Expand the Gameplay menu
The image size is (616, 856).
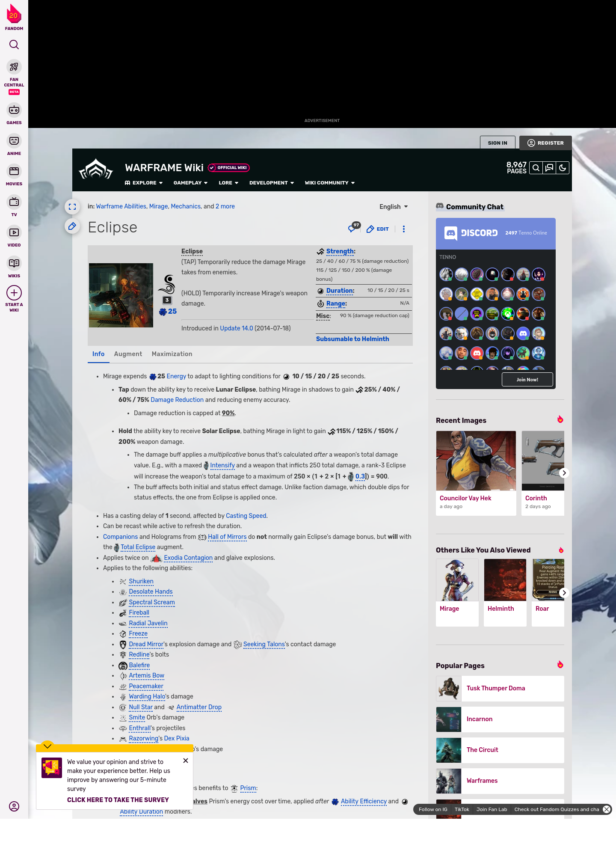click(x=190, y=183)
